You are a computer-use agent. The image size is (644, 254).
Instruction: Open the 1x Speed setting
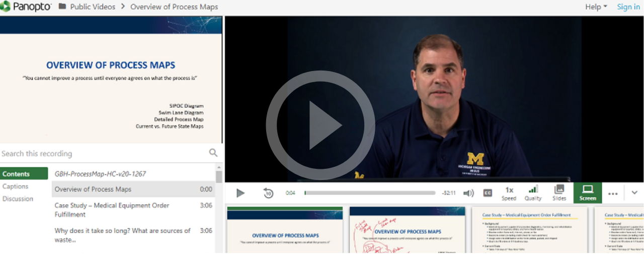tap(509, 193)
